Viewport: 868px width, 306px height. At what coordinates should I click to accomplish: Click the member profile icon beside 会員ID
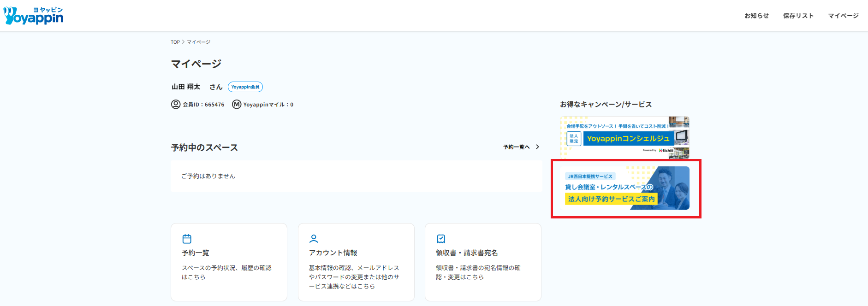click(176, 104)
